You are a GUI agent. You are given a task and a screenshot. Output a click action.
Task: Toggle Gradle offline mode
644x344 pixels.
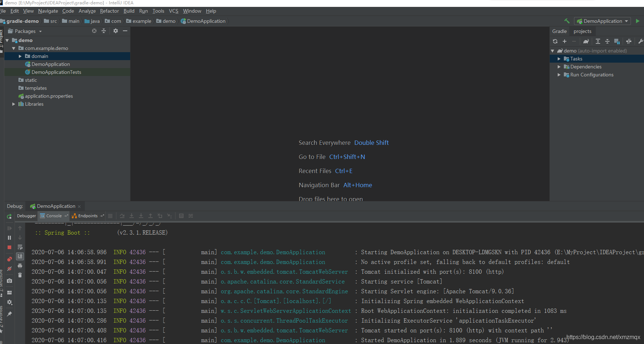tap(629, 41)
